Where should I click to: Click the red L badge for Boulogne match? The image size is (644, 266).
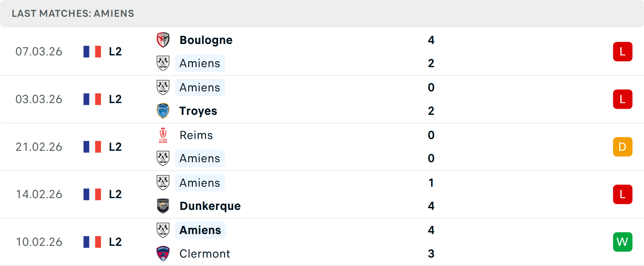pos(623,52)
